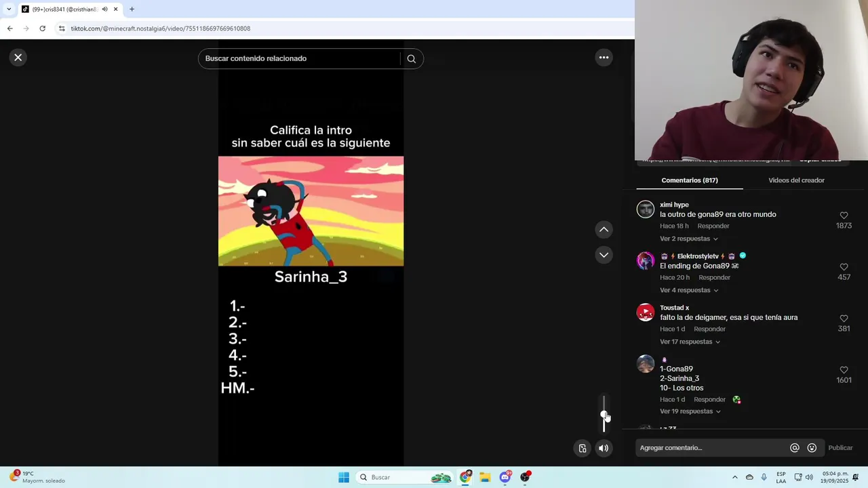Image resolution: width=868 pixels, height=488 pixels.
Task: Click the Agregar comentario input field
Action: [x=712, y=448]
